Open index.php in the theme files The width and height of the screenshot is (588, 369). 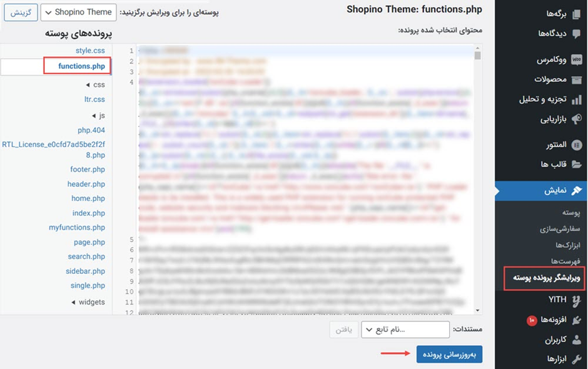click(88, 213)
